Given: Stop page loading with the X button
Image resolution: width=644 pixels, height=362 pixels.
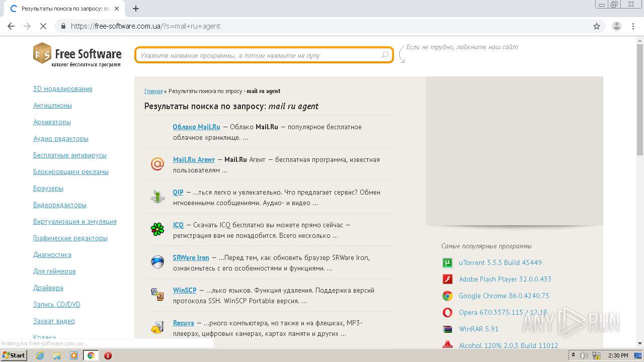Looking at the screenshot, I should (43, 26).
